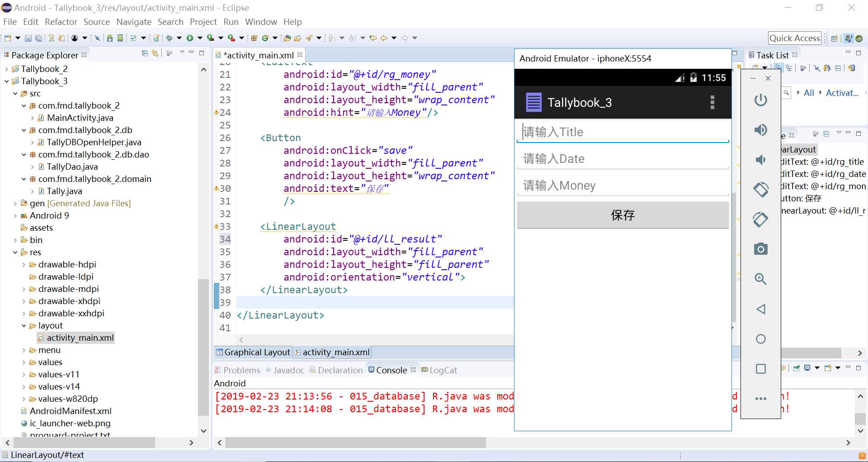
Task: Switch to the LogCat tab
Action: [439, 370]
